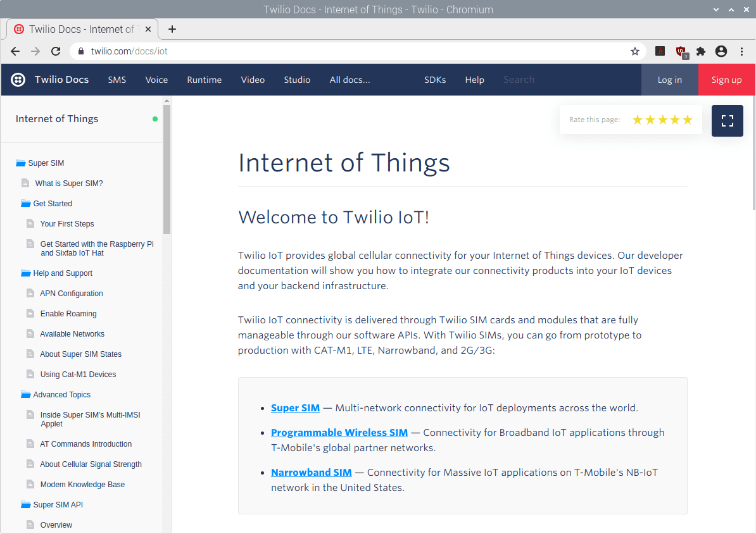Viewport: 756px width, 534px height.
Task: Click the Extensions puzzle piece icon
Action: pos(701,51)
